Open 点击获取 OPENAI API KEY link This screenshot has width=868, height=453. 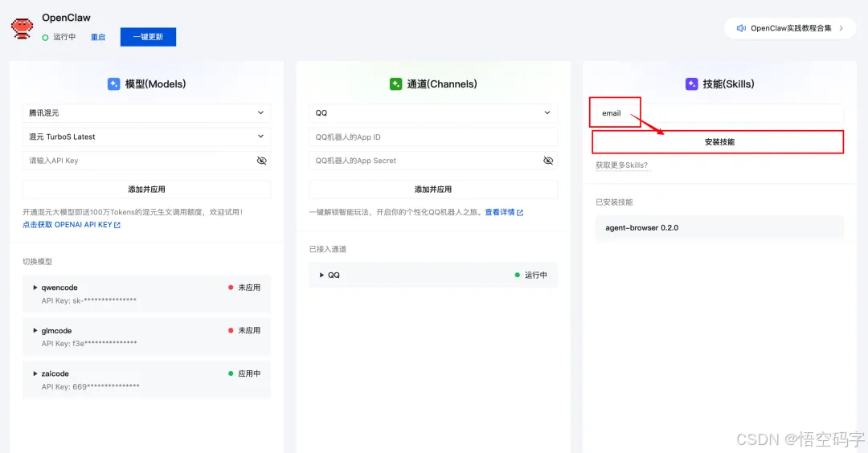pos(72,225)
